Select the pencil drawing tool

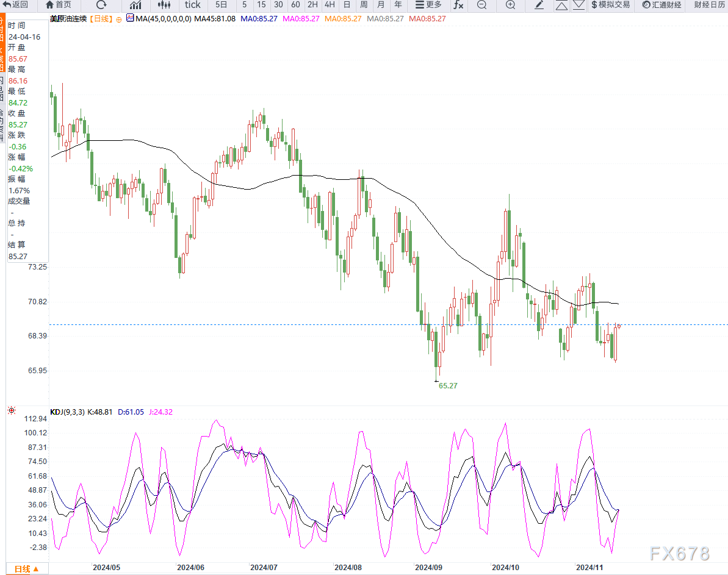click(539, 5)
